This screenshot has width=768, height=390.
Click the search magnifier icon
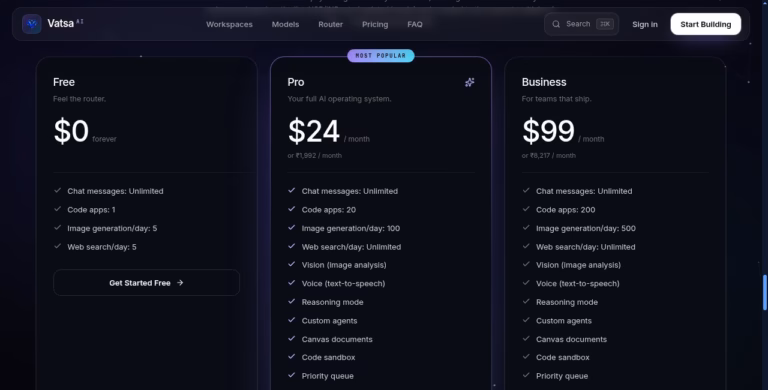click(x=556, y=24)
